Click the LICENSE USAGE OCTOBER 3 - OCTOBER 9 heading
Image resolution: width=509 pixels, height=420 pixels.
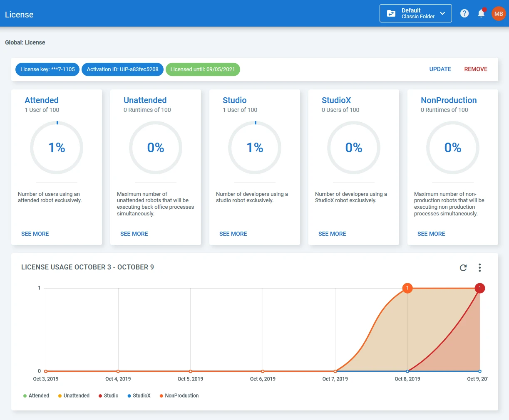tap(87, 267)
